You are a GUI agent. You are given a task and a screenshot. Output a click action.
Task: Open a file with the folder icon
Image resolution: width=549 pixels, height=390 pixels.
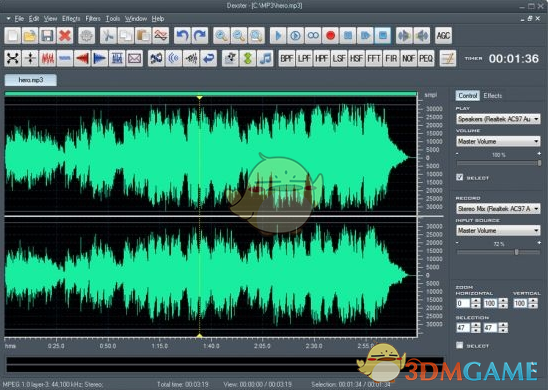(30, 35)
